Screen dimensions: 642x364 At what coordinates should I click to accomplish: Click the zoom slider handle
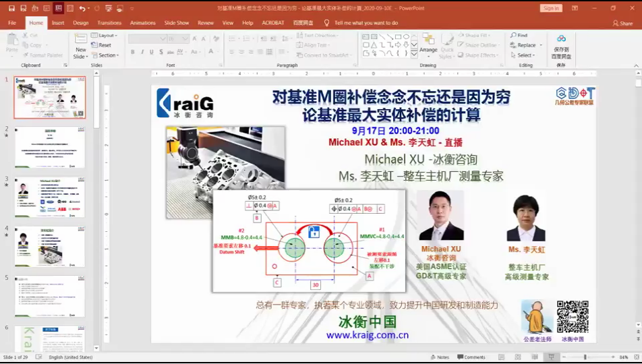[x=585, y=357]
